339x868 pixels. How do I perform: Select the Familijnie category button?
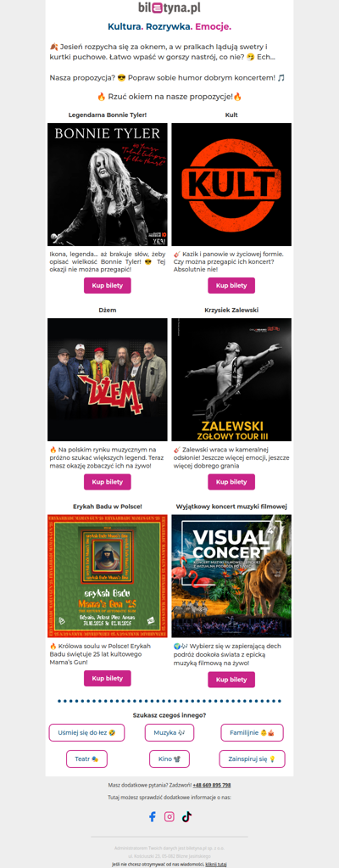click(x=253, y=732)
